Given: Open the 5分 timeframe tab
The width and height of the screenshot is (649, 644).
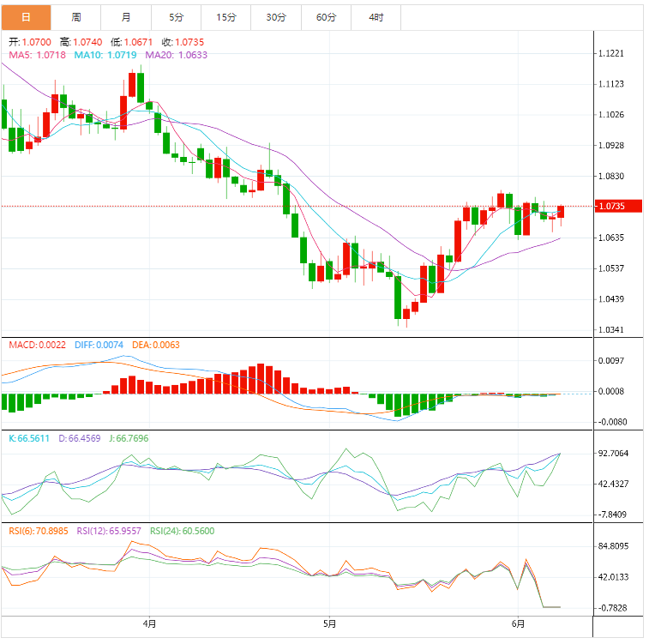Looking at the screenshot, I should [x=177, y=17].
